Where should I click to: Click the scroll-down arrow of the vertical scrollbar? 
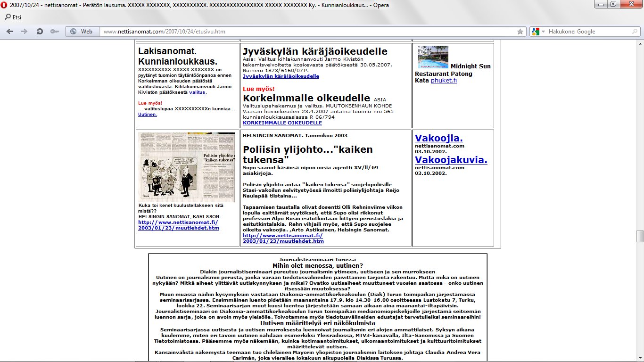640,358
